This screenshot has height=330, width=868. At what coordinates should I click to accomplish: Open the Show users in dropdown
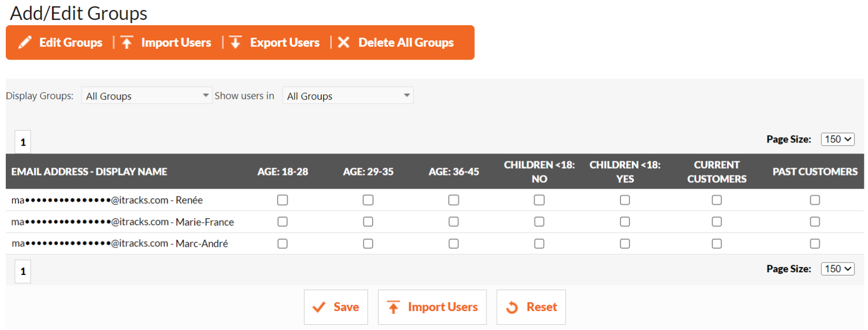coord(348,95)
